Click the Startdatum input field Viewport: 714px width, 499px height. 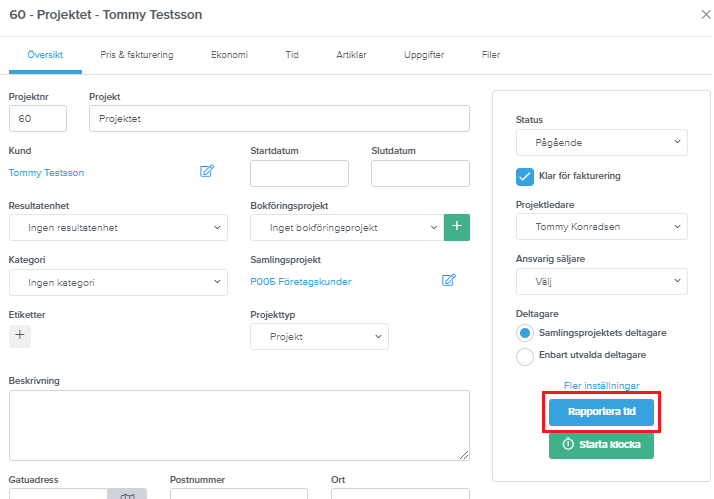(x=299, y=173)
